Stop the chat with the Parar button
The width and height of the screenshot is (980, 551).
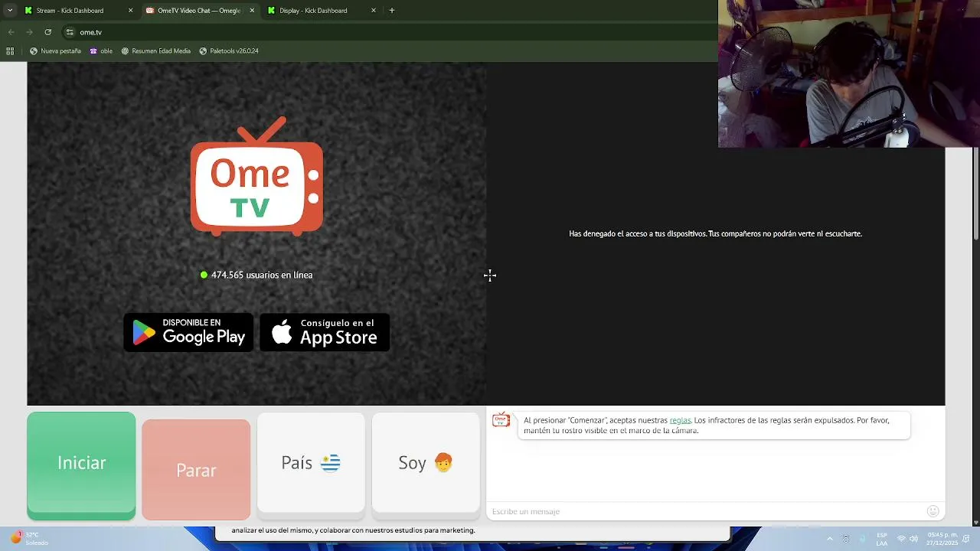pyautogui.click(x=196, y=469)
